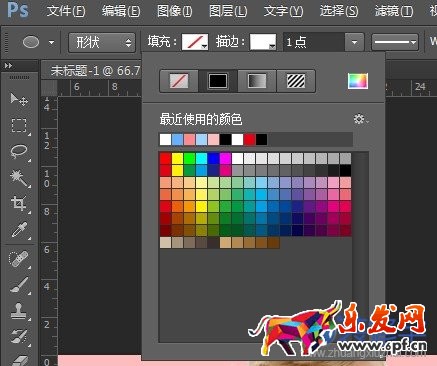437x366 pixels.
Task: Choose black swatch ending the grayscale row
Action: [345, 171]
